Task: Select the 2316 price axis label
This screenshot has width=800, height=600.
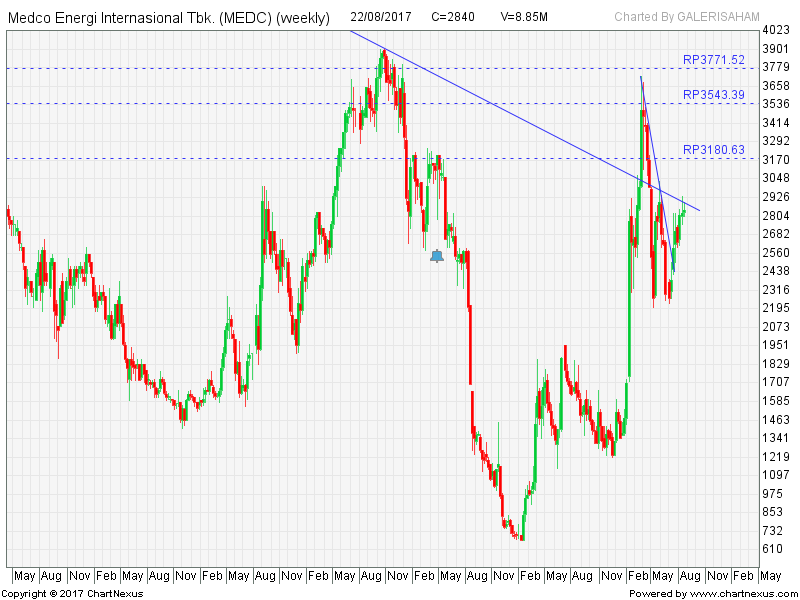Action: (x=776, y=289)
